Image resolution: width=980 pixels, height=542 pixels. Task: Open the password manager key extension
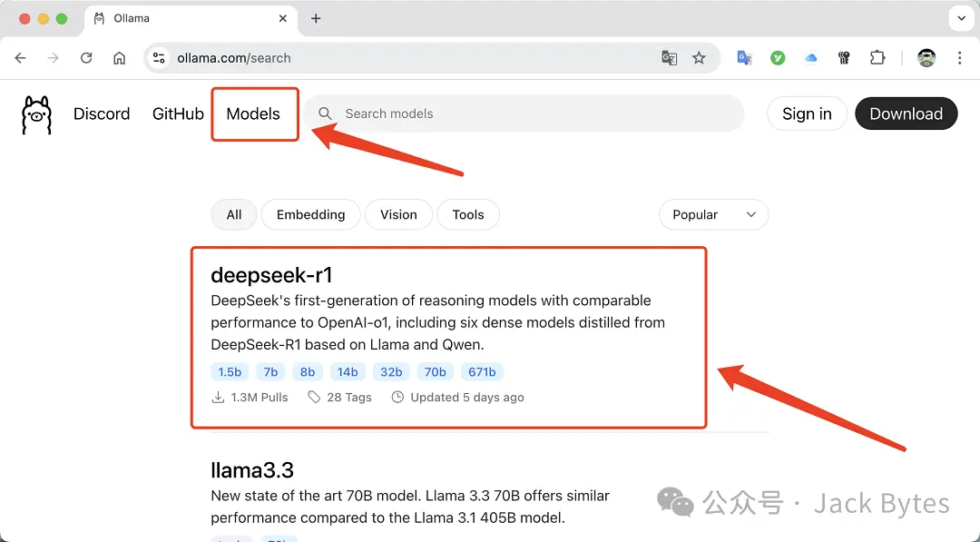(x=844, y=57)
